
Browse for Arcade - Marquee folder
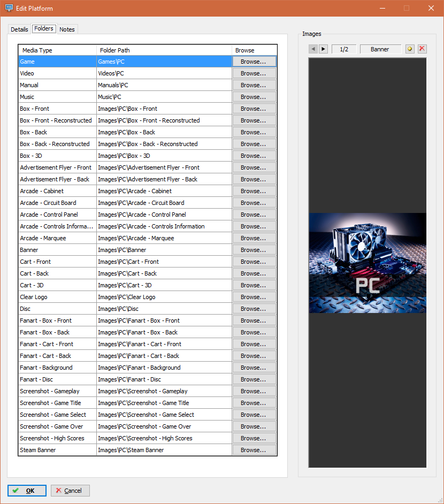pyautogui.click(x=254, y=238)
